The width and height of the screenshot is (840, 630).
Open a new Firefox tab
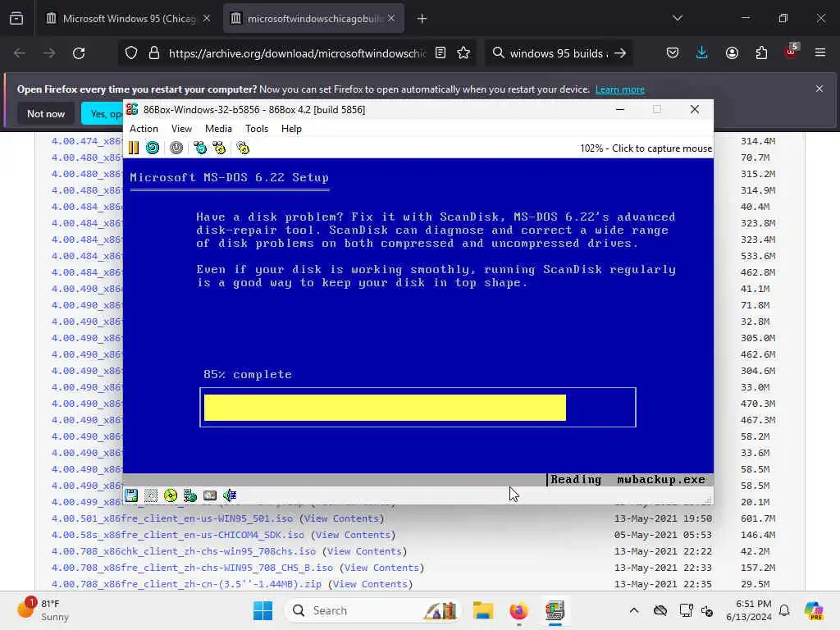click(x=422, y=19)
